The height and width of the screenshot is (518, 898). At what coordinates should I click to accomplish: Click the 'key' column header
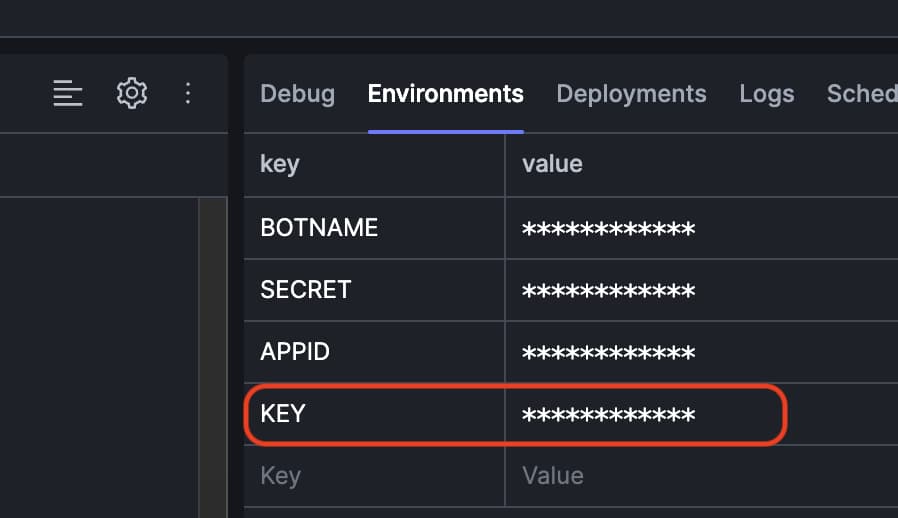279,163
